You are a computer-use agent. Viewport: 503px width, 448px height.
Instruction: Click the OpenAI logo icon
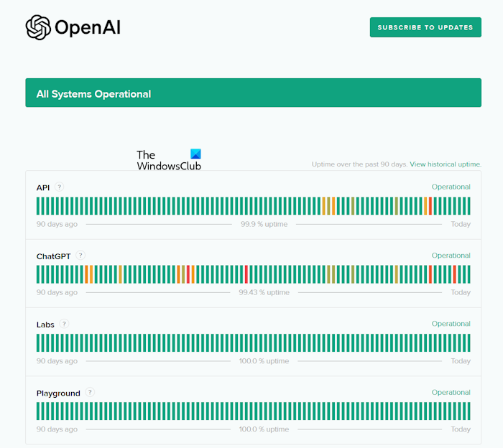pos(39,27)
